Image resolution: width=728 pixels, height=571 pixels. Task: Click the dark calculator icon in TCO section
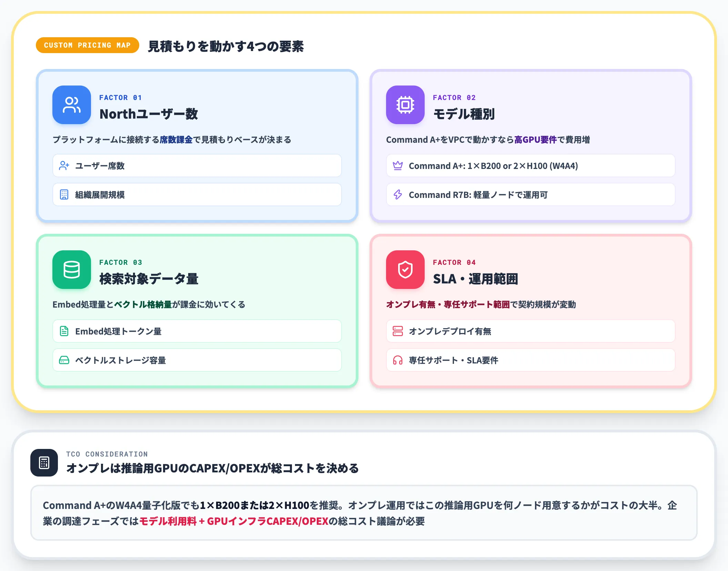pos(44,463)
